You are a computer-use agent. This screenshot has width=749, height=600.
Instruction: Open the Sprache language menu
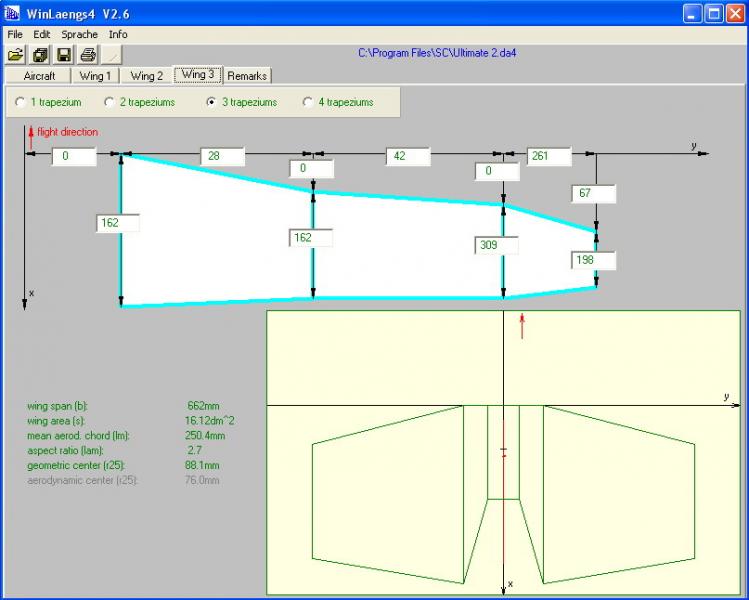click(79, 34)
